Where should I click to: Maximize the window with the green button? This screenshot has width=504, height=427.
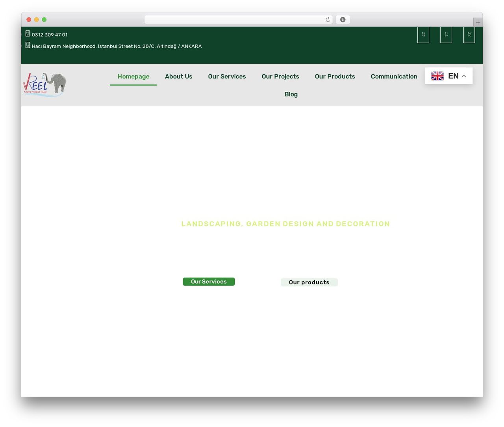coord(44,20)
